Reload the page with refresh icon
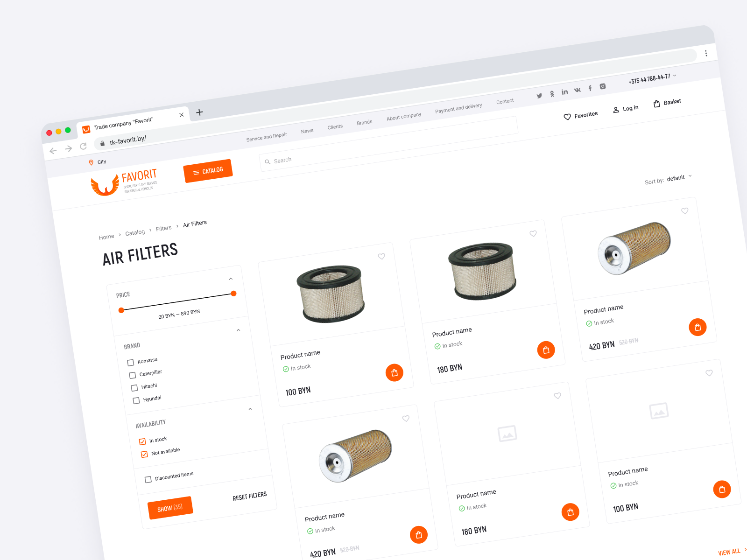Screen dimensions: 747x560 [83, 146]
